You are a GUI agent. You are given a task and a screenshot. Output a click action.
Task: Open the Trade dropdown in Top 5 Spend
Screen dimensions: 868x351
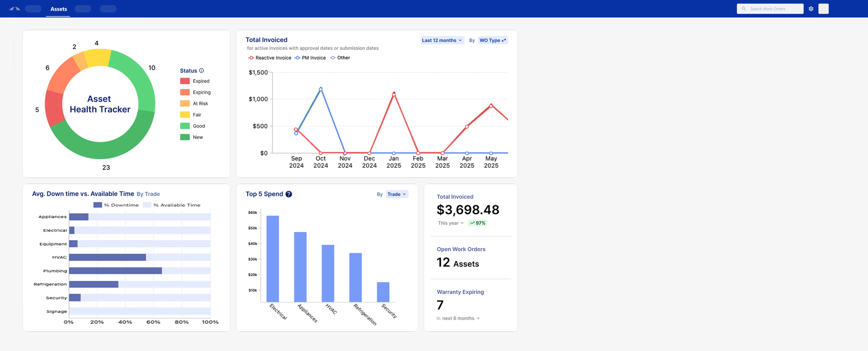click(x=397, y=194)
